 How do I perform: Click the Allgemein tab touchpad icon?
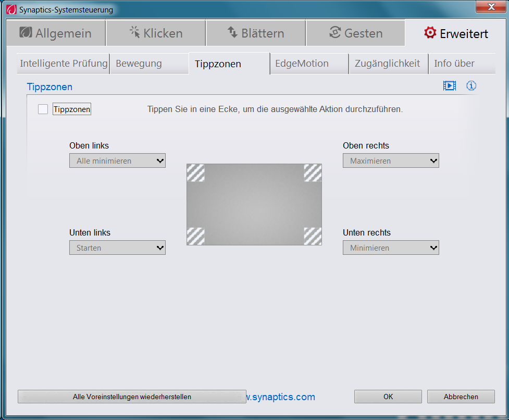click(26, 32)
